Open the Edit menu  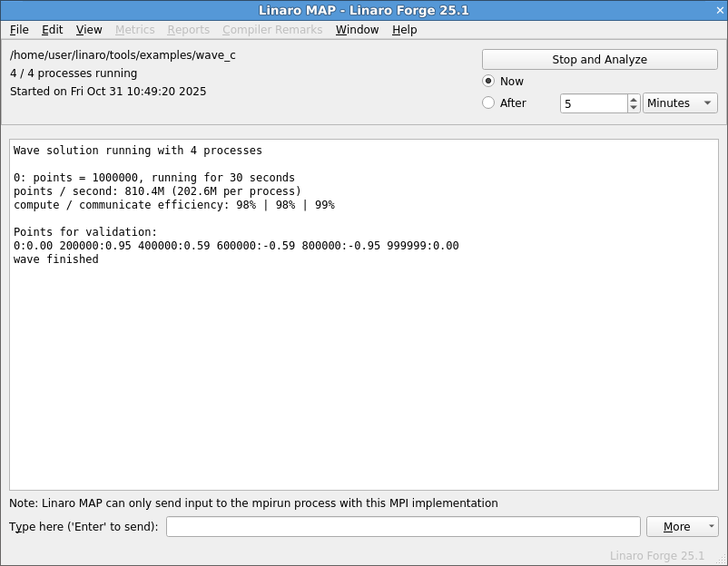coord(52,30)
